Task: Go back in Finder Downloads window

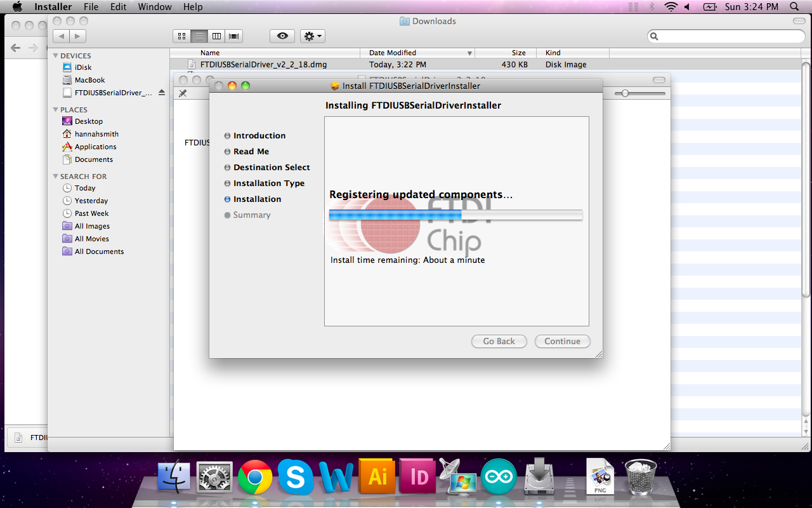Action: click(61, 37)
